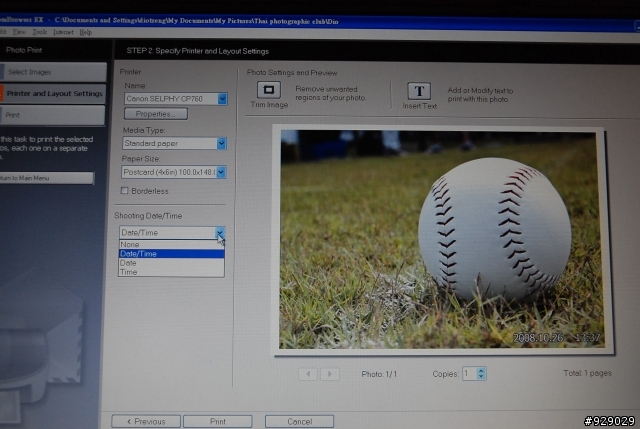This screenshot has width=640, height=429.
Task: Open Printer and Layout Settings step
Action: (x=53, y=93)
